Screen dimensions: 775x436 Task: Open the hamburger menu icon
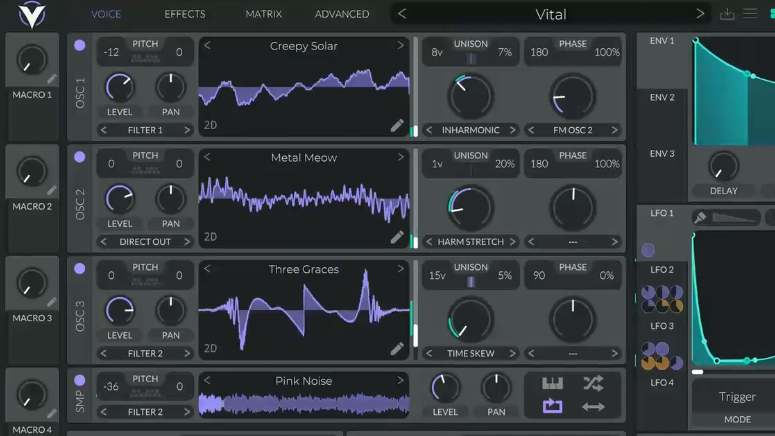point(750,13)
